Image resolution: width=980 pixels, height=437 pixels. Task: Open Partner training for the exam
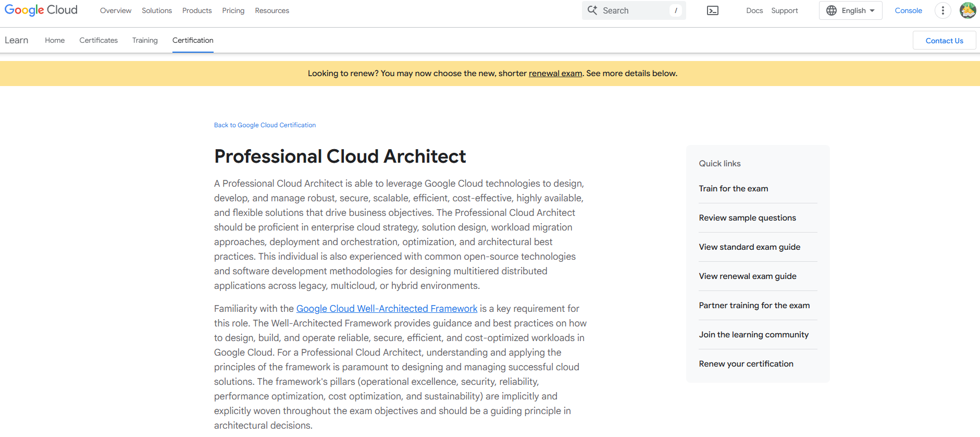pyautogui.click(x=754, y=306)
